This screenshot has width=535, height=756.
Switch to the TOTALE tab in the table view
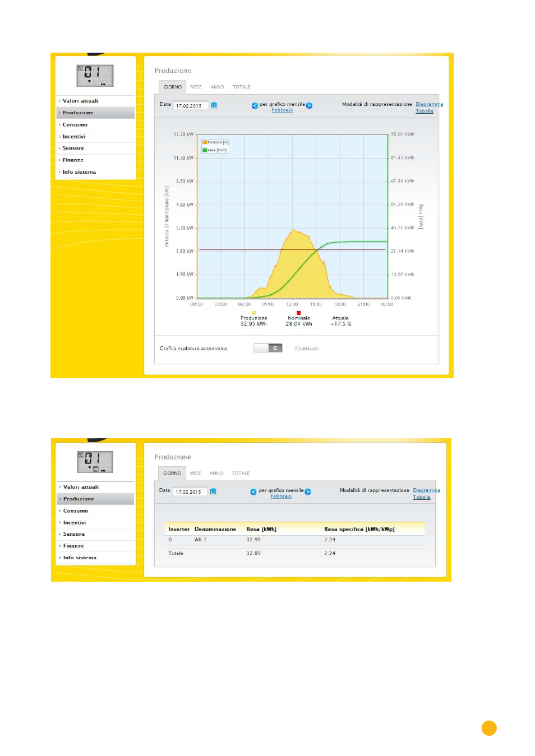(x=241, y=473)
